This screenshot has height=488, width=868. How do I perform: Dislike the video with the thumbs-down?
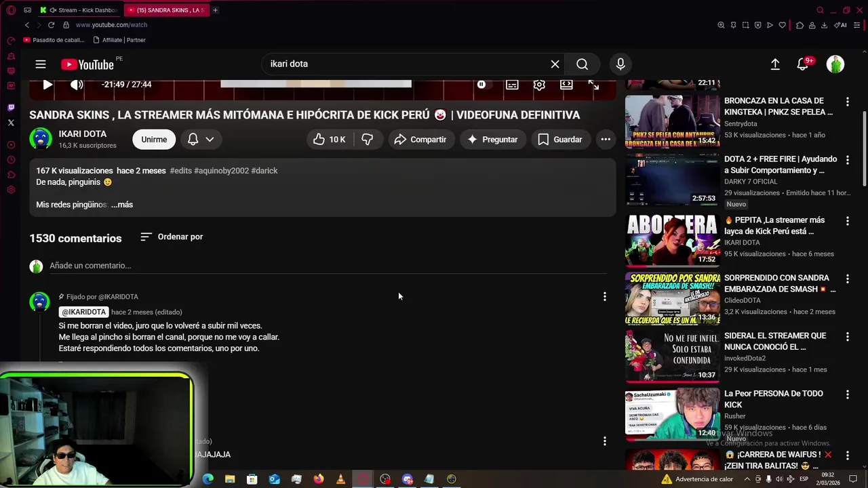pos(367,140)
